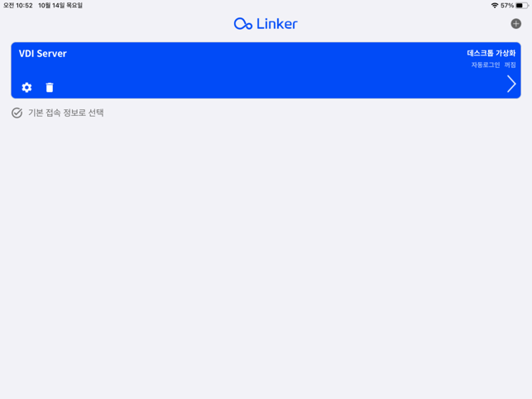Click the blank middle of the blue VDI Server card
The height and width of the screenshot is (399, 532).
[266, 70]
